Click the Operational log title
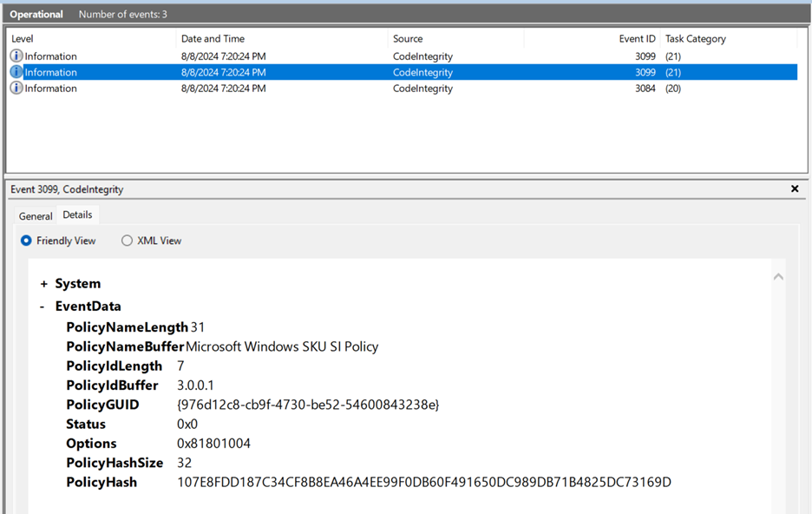Viewport: 812px width, 514px height. 36,14
